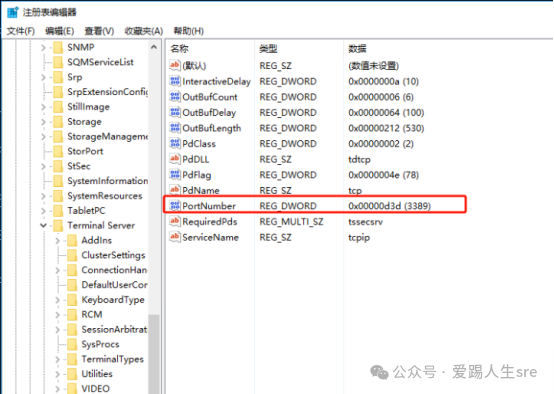Open the 收藏夹(A) menu
Image resolution: width=554 pixels, height=394 pixels.
[x=143, y=31]
